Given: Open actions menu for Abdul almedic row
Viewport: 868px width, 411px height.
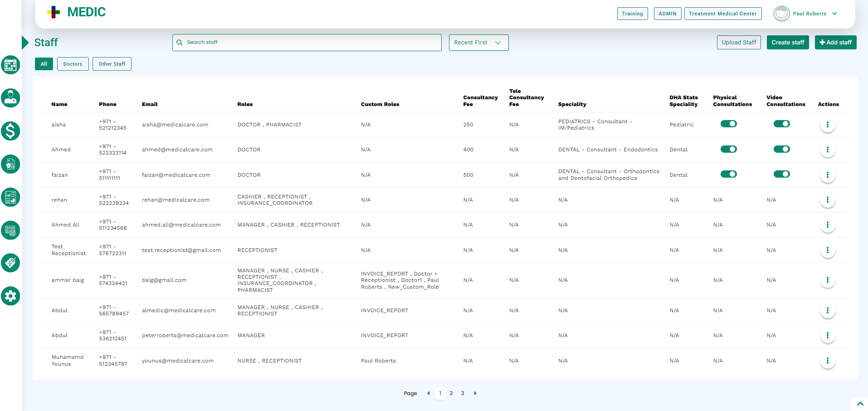Looking at the screenshot, I should point(828,310).
